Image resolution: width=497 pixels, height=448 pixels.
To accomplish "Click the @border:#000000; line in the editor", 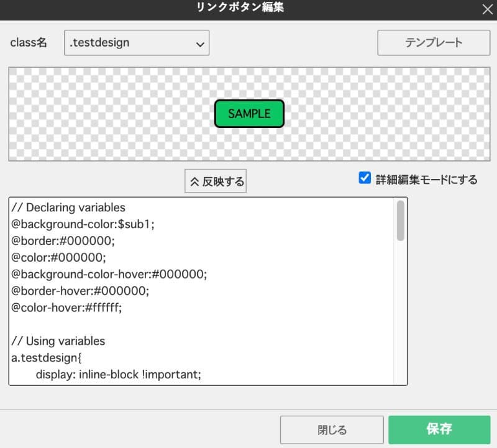I will tap(63, 240).
